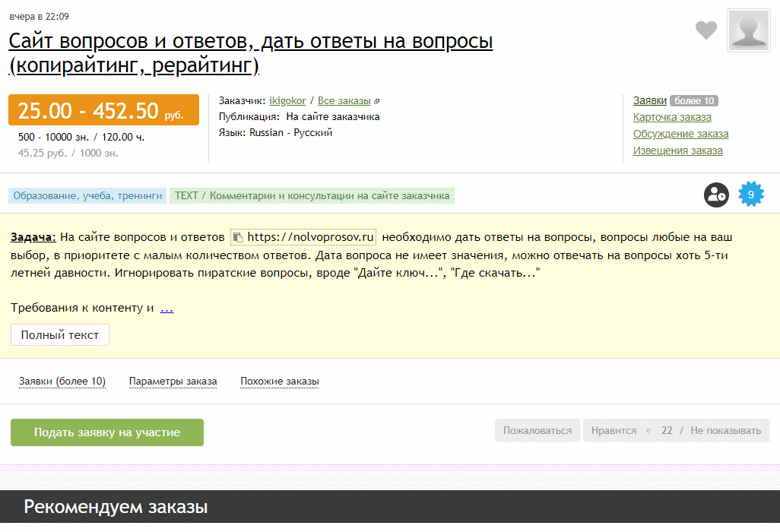
Task: Click the Полный текст button
Action: 60,335
